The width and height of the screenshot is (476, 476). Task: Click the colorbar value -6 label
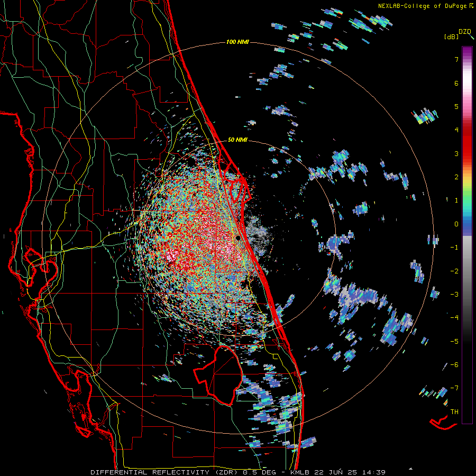point(454,365)
